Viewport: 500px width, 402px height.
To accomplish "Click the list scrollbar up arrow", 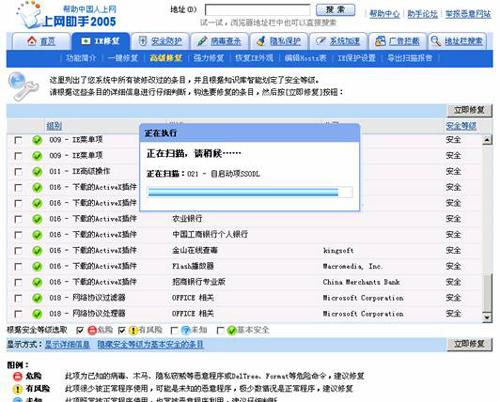I will click(487, 140).
